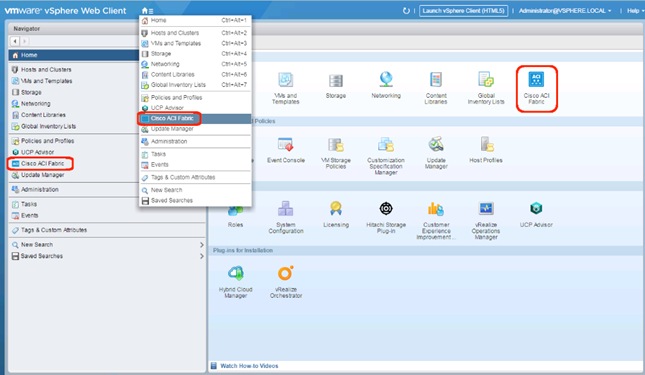Select Cisco ACI Fabric in dropdown menu
The image size is (645, 375).
click(195, 118)
